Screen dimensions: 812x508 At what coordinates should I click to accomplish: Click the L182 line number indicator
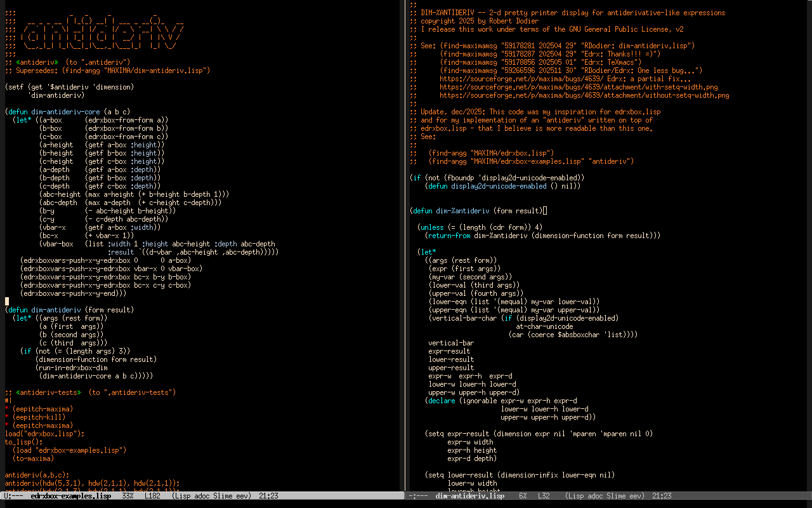coord(152,496)
